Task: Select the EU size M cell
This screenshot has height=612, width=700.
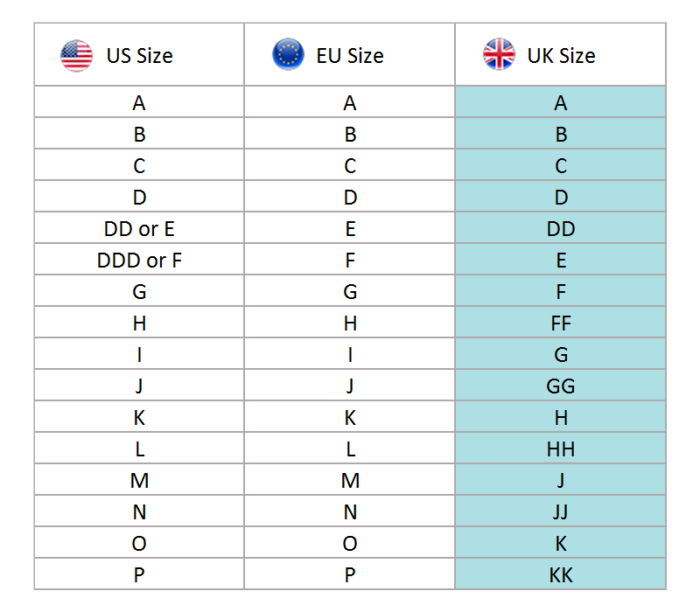Action: point(350,481)
